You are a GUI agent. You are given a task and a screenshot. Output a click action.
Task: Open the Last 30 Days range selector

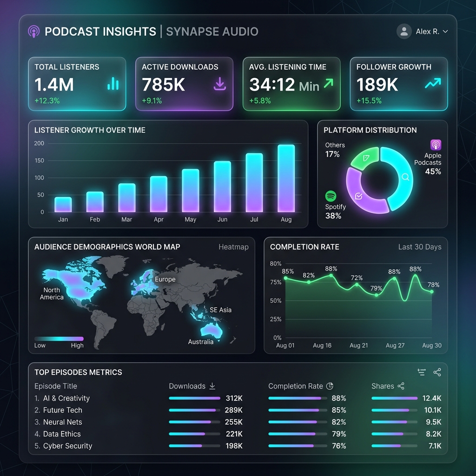(x=420, y=247)
